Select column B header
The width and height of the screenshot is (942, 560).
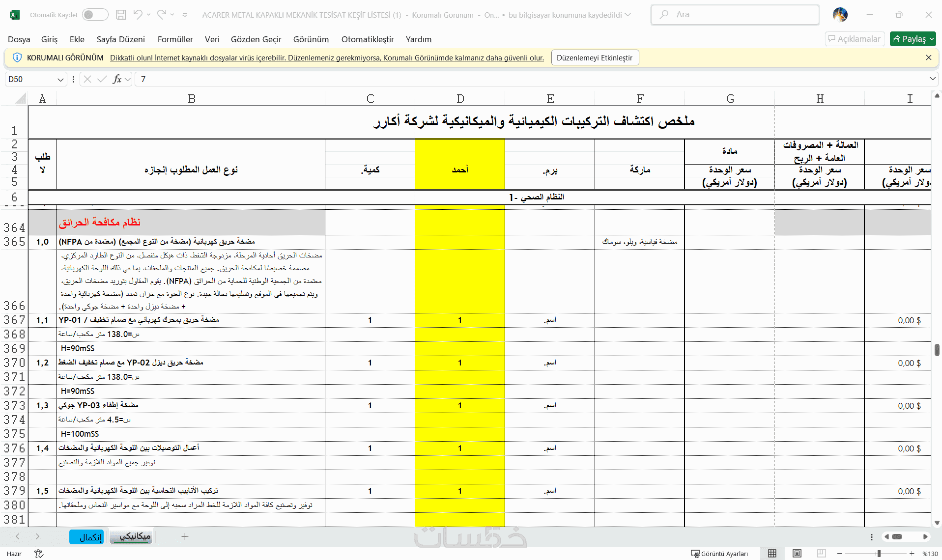tap(191, 99)
